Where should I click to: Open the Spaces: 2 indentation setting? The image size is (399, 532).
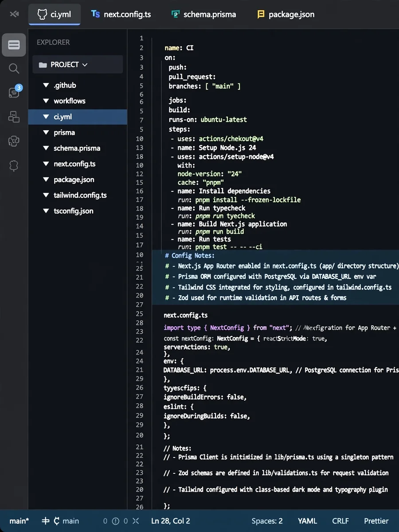click(x=267, y=521)
